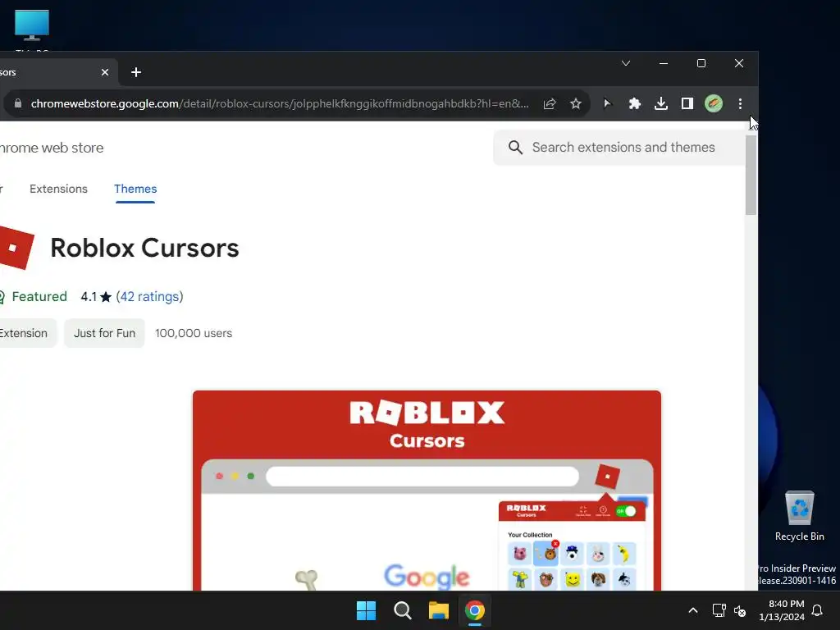The width and height of the screenshot is (840, 630).
Task: Open a new tab with plus button
Action: click(136, 72)
